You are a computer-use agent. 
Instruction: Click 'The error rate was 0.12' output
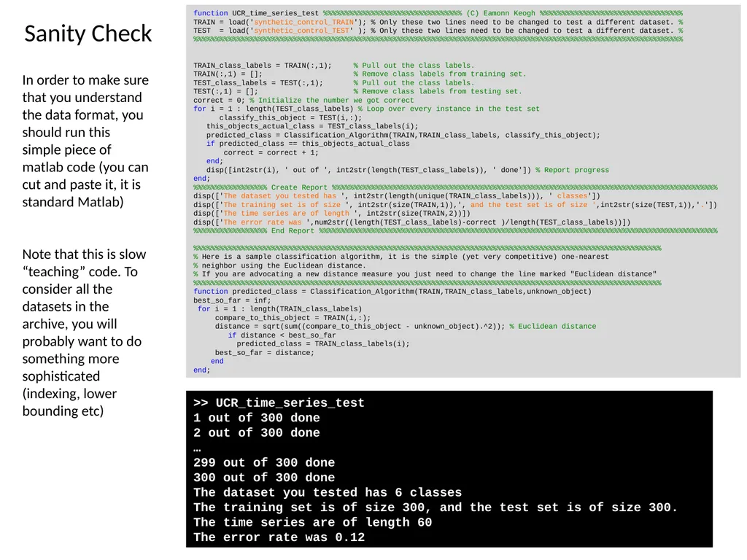coord(279,537)
